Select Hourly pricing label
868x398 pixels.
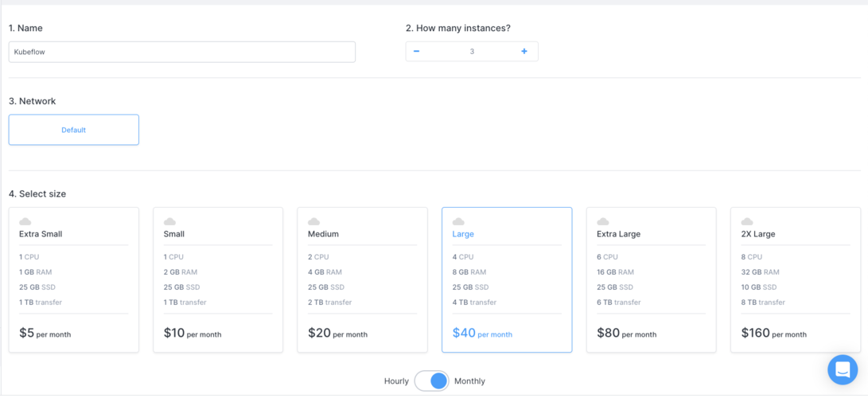coord(396,380)
